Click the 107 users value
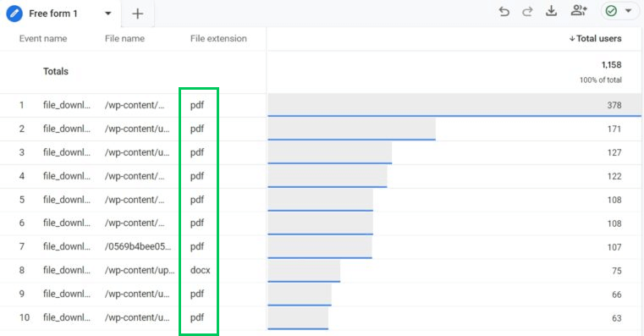Viewport: 644px width, 336px height. [x=614, y=247]
